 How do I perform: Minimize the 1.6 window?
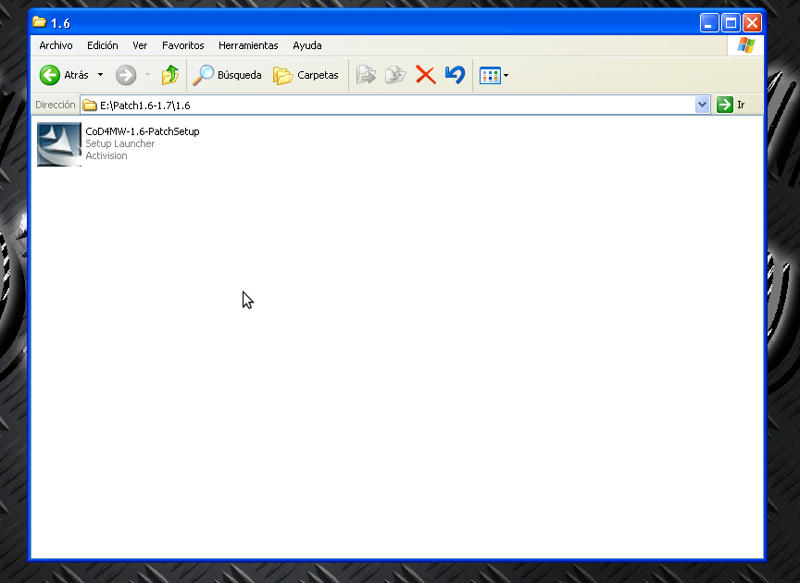[709, 23]
